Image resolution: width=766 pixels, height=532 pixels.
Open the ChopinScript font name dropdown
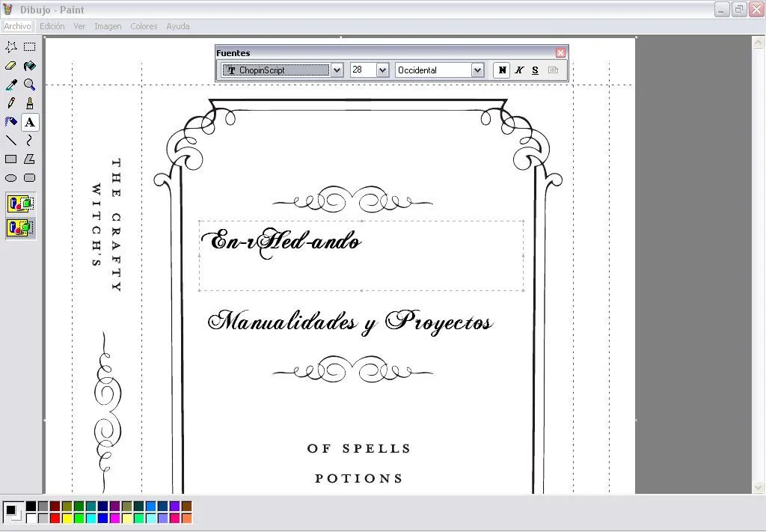337,70
